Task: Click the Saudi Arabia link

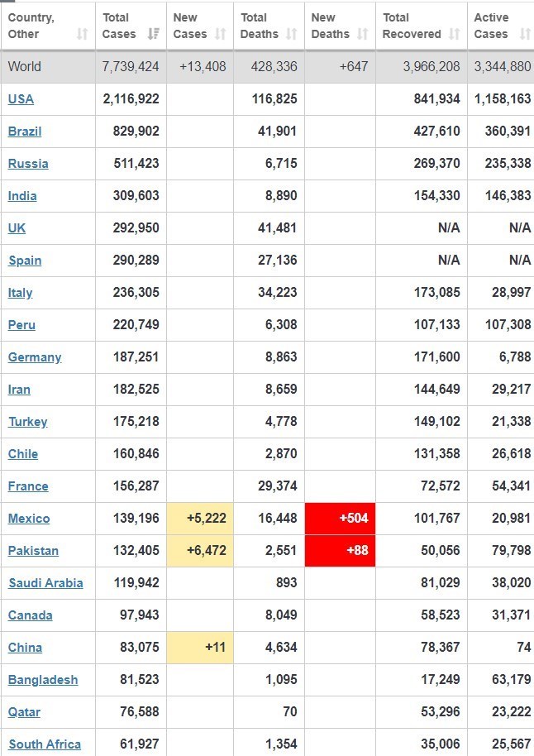Action: [x=45, y=583]
